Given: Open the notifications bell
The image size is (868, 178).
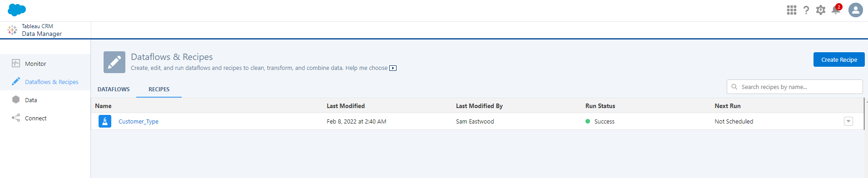Looking at the screenshot, I should click(x=836, y=10).
